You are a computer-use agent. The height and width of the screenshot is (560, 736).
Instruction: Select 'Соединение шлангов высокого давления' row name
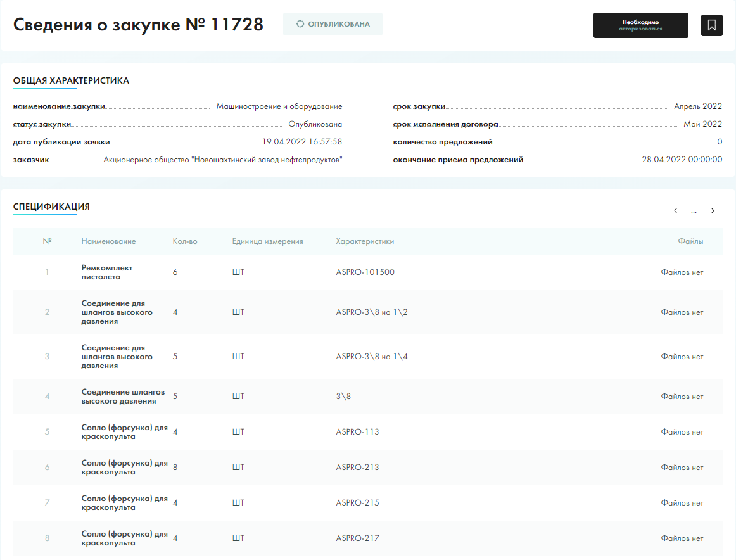click(123, 397)
